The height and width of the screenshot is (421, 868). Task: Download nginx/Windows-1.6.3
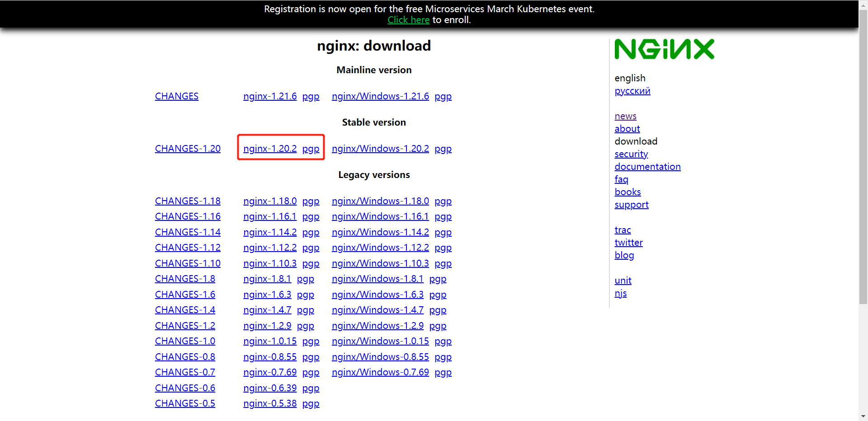pos(377,295)
